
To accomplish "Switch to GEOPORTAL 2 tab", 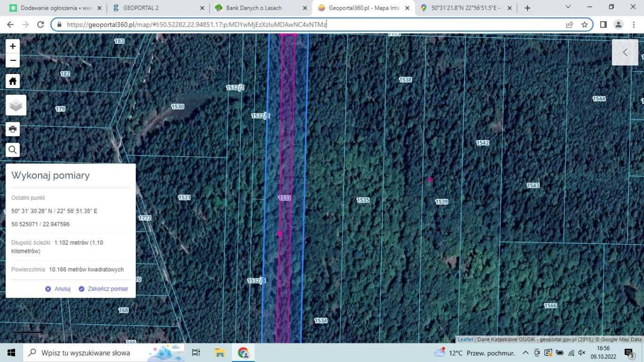I will (x=158, y=8).
